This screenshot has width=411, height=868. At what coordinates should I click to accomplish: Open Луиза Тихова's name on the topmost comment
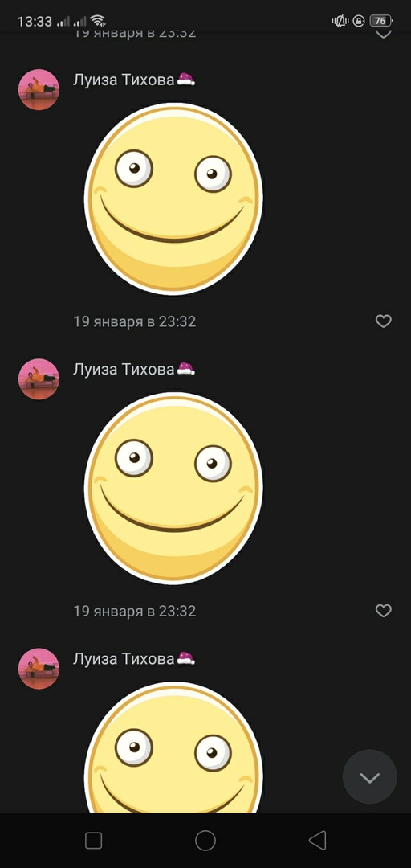coord(124,80)
